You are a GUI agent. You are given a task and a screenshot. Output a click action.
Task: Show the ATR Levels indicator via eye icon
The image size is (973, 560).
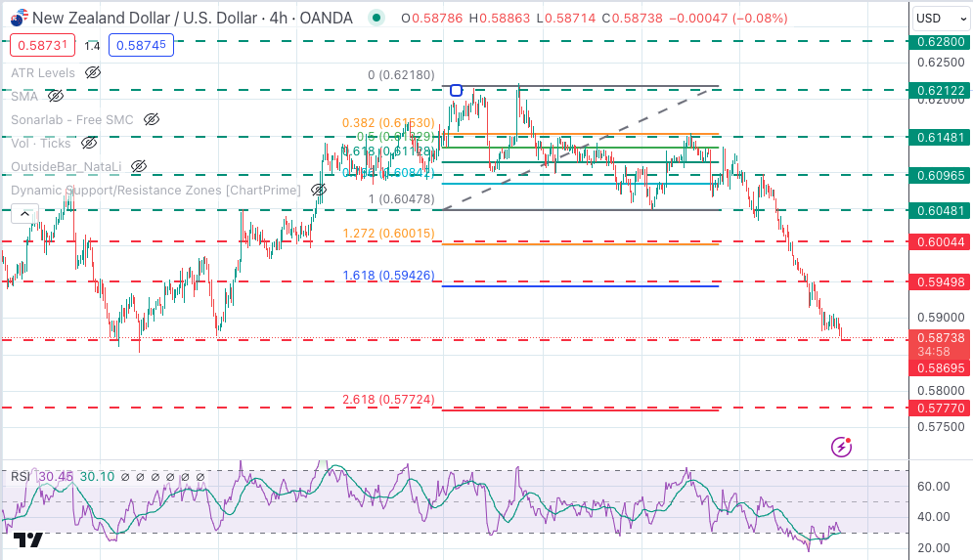93,73
